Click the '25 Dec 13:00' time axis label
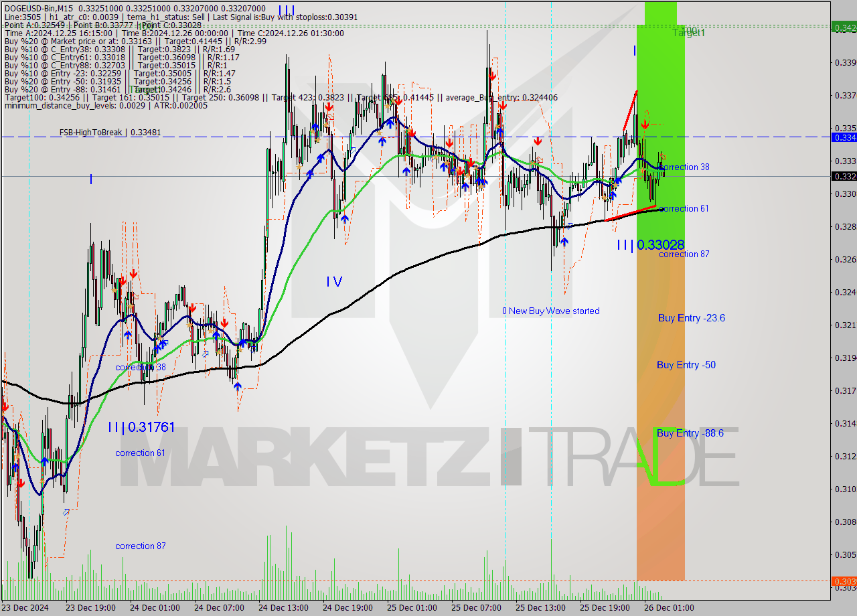857x616 pixels. (x=540, y=608)
